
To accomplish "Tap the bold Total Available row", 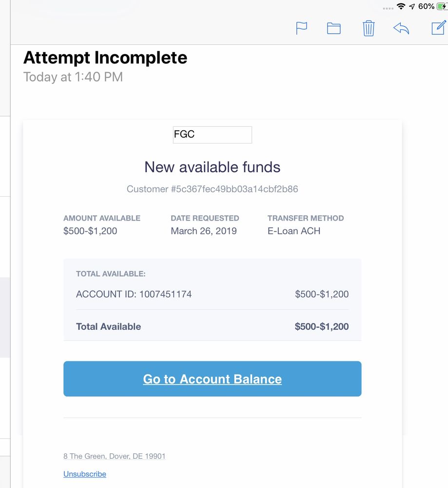I will click(x=212, y=326).
